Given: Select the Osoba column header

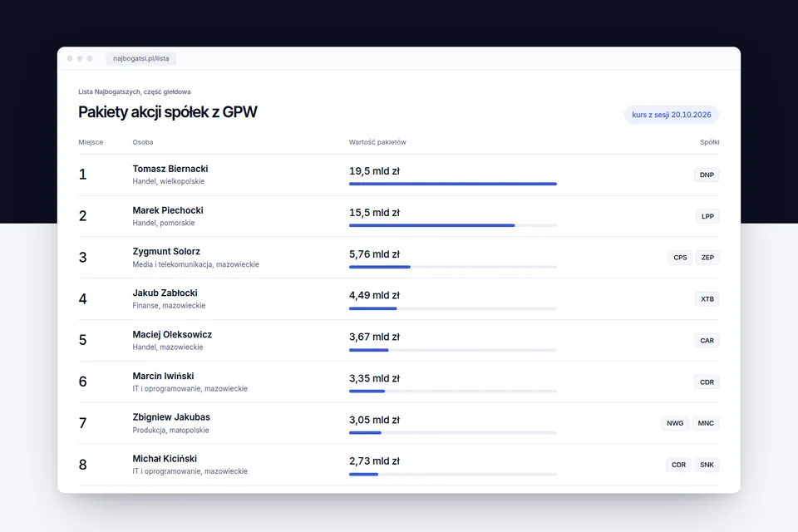Looking at the screenshot, I should click(142, 142).
